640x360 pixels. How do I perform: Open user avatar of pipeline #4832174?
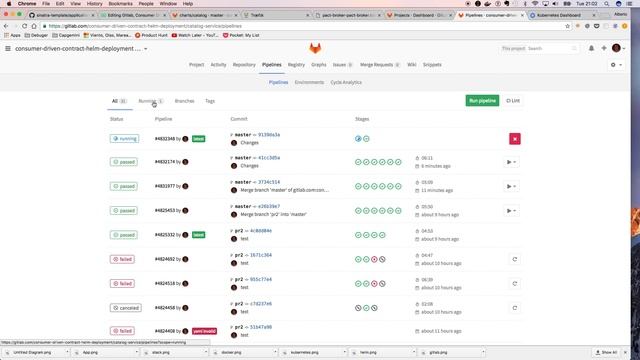(185, 162)
